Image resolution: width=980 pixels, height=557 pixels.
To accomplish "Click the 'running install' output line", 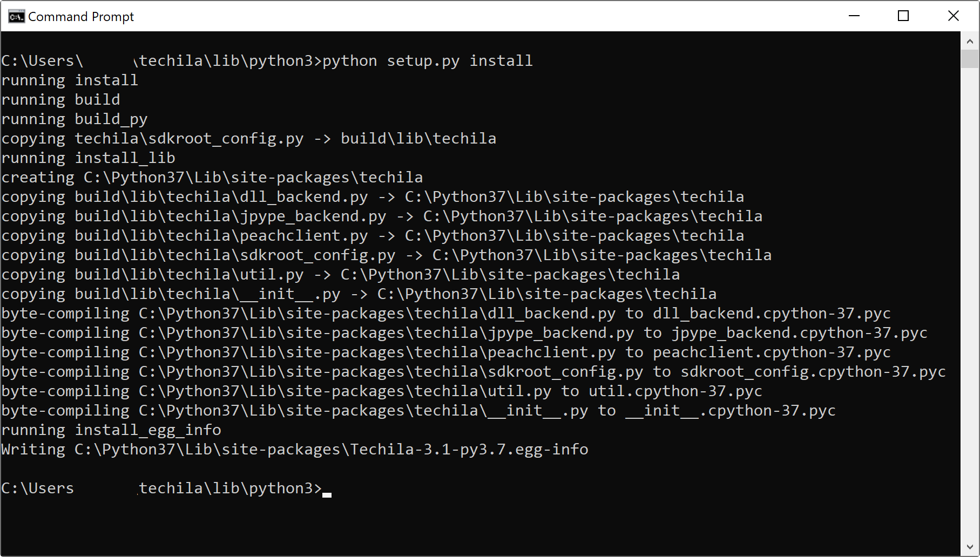I will pos(70,80).
